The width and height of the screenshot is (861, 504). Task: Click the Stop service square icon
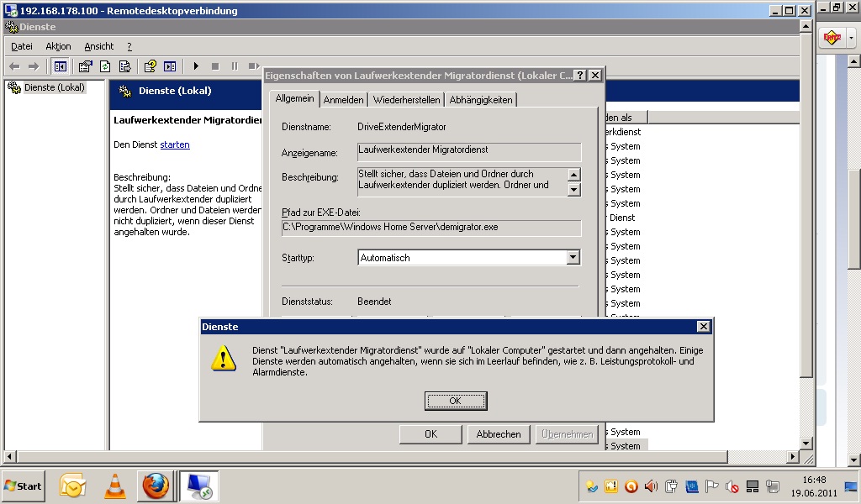point(215,66)
